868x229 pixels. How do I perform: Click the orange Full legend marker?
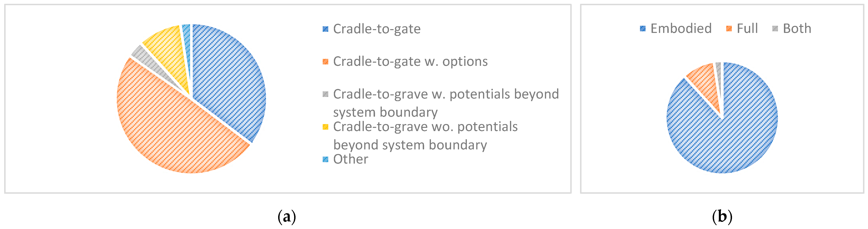pos(729,29)
